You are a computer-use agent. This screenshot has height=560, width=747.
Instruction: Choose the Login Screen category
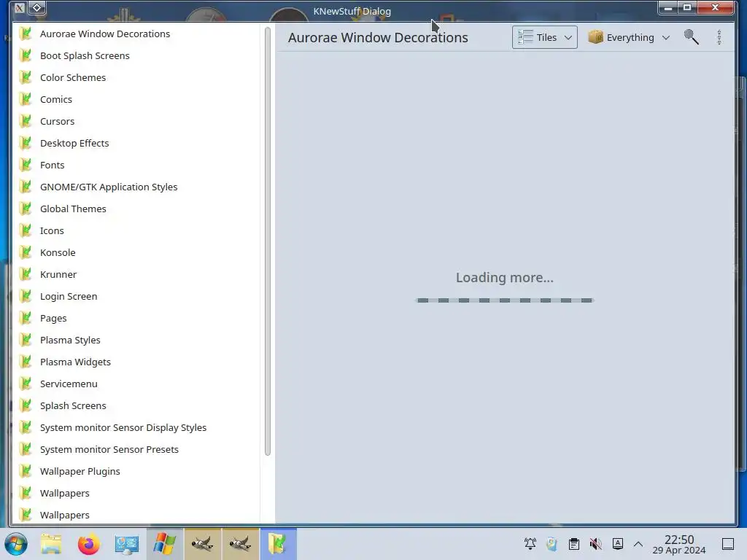point(136,297)
